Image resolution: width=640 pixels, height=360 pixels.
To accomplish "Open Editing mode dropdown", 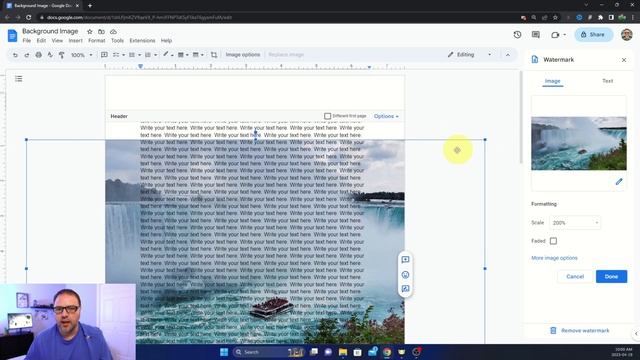I will click(470, 55).
